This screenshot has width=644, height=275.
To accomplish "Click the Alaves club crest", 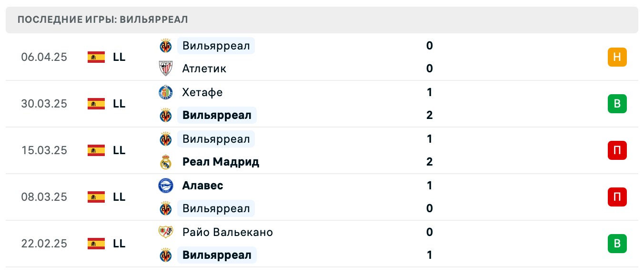I will pyautogui.click(x=165, y=186).
